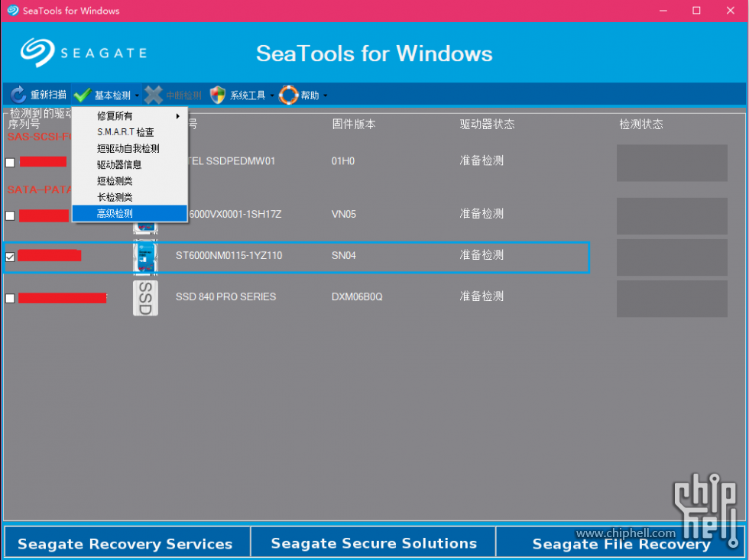Click the SSD 840 PRO drive icon

pyautogui.click(x=145, y=298)
